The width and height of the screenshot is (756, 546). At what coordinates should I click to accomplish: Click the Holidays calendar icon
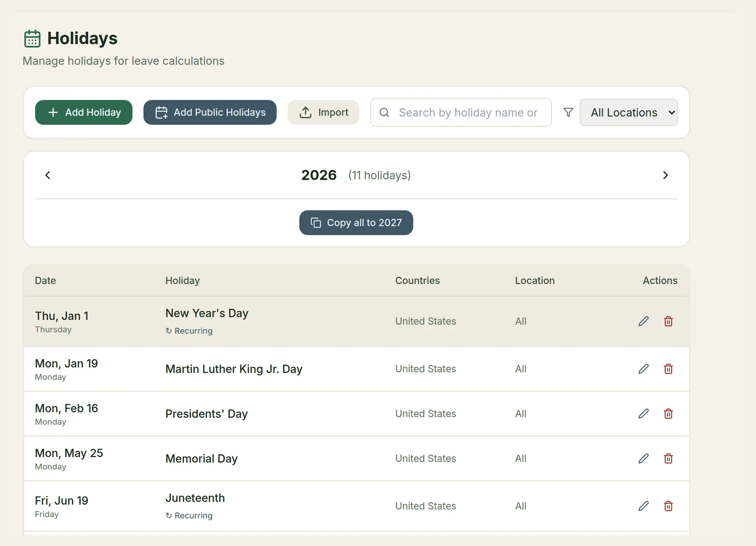coord(32,39)
